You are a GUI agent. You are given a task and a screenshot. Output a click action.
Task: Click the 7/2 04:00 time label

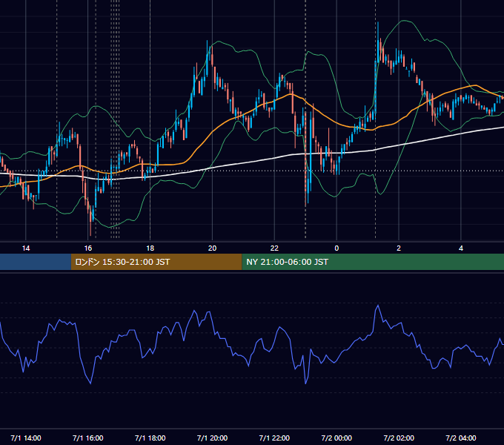[x=461, y=438]
